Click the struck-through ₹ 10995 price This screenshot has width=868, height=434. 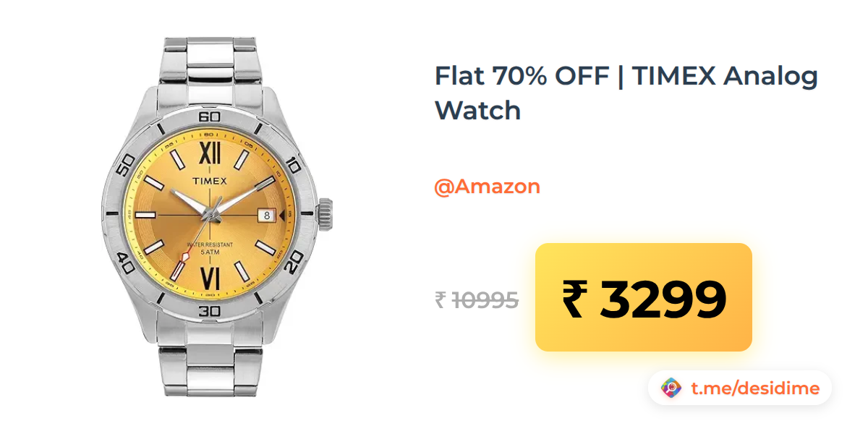(477, 299)
